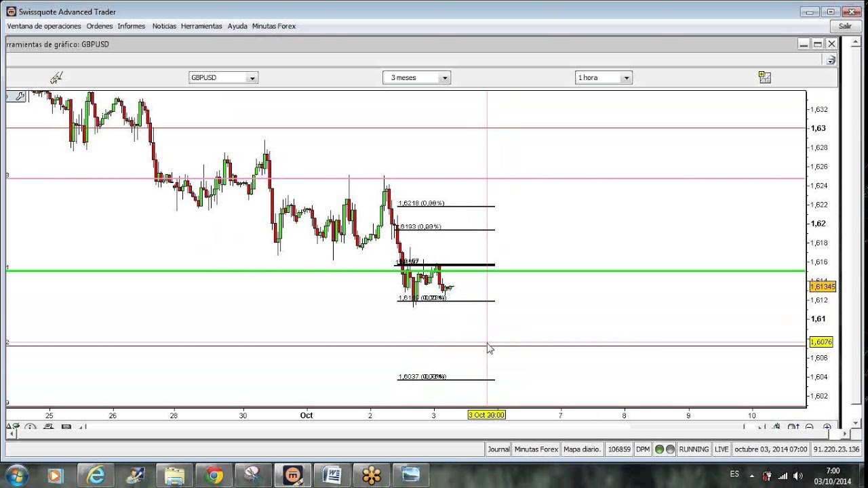Open the Ordenes menu
The image size is (868, 488).
tap(100, 26)
